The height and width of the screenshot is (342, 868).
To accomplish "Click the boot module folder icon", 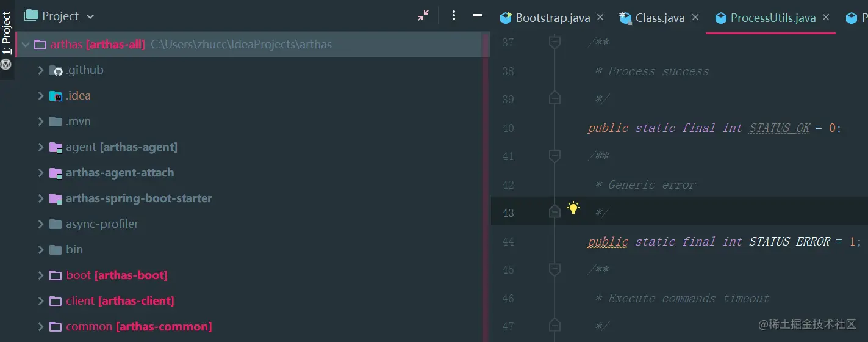I will pos(56,275).
